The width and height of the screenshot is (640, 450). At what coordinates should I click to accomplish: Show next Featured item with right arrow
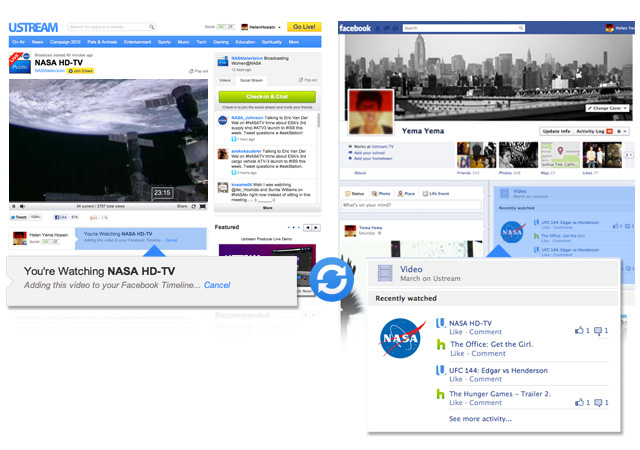[x=316, y=228]
